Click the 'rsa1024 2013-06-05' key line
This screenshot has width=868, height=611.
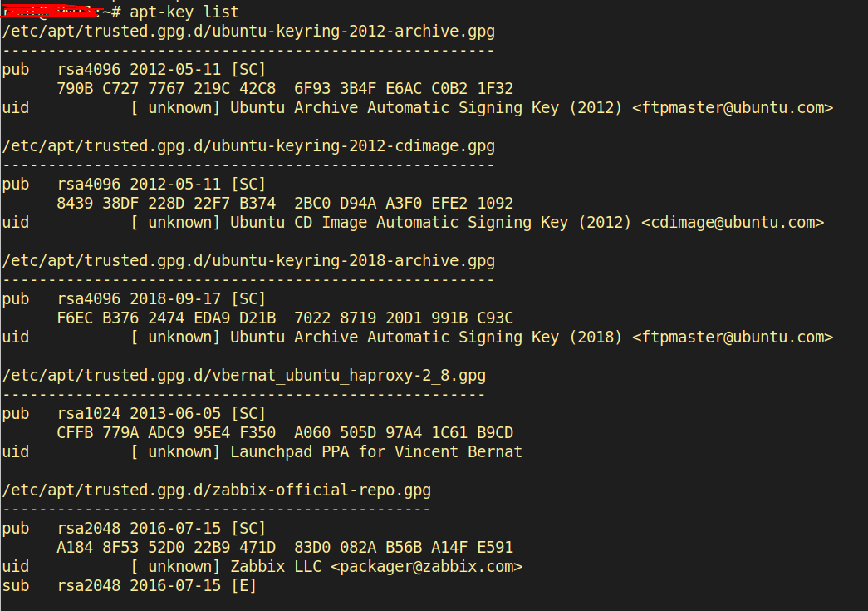[139, 413]
